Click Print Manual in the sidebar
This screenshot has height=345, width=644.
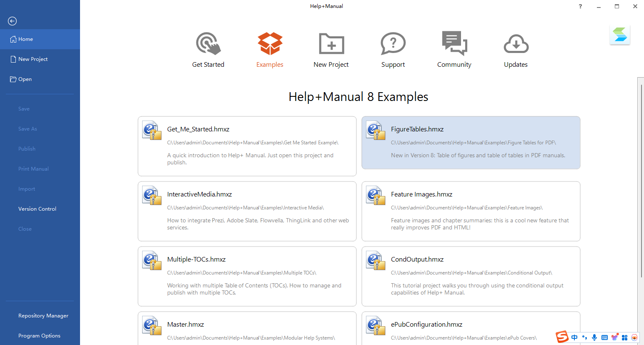click(40, 169)
